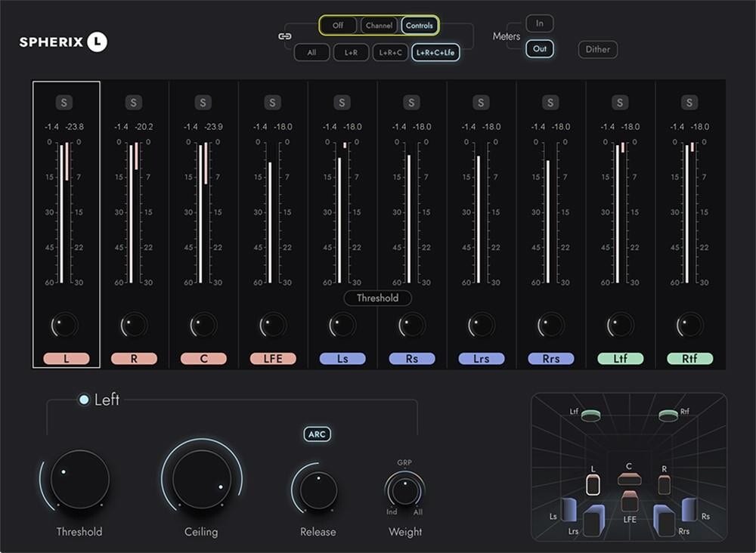The width and height of the screenshot is (756, 553).
Task: Toggle the Channel solo mode
Action: tap(379, 25)
